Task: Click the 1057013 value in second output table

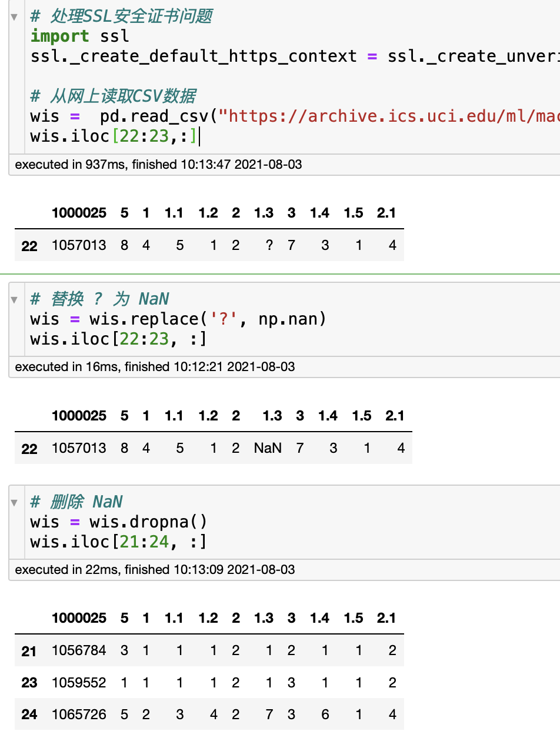Action: click(x=79, y=448)
